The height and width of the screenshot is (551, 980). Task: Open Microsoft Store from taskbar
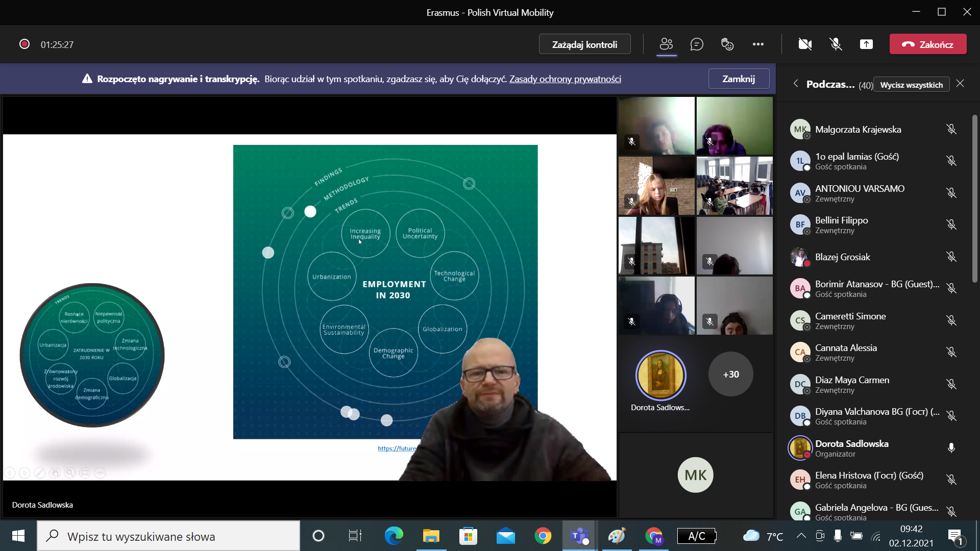(468, 536)
